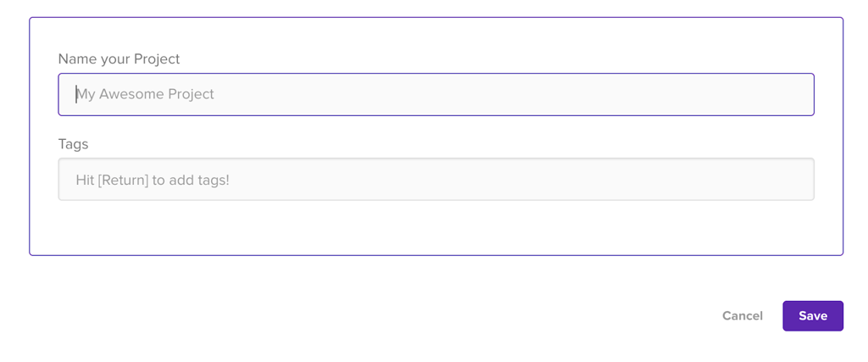868x362 pixels.
Task: Select the 'Name your Project' label
Action: pyautogui.click(x=119, y=59)
